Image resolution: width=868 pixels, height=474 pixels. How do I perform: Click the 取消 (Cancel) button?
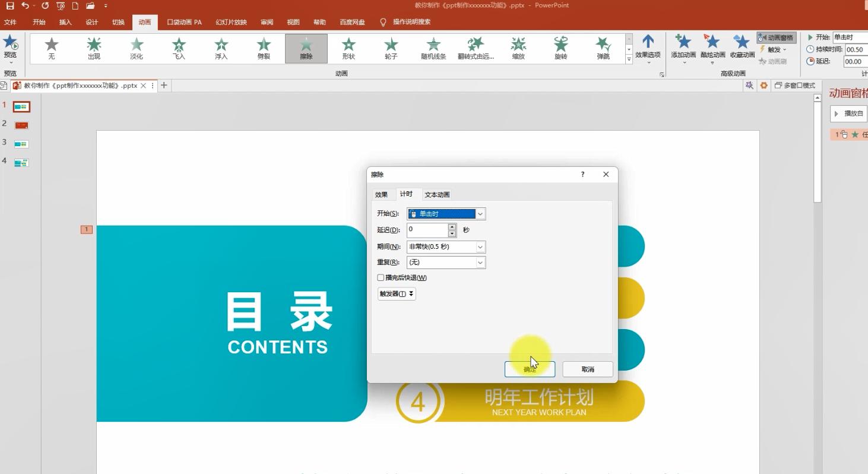pos(588,369)
